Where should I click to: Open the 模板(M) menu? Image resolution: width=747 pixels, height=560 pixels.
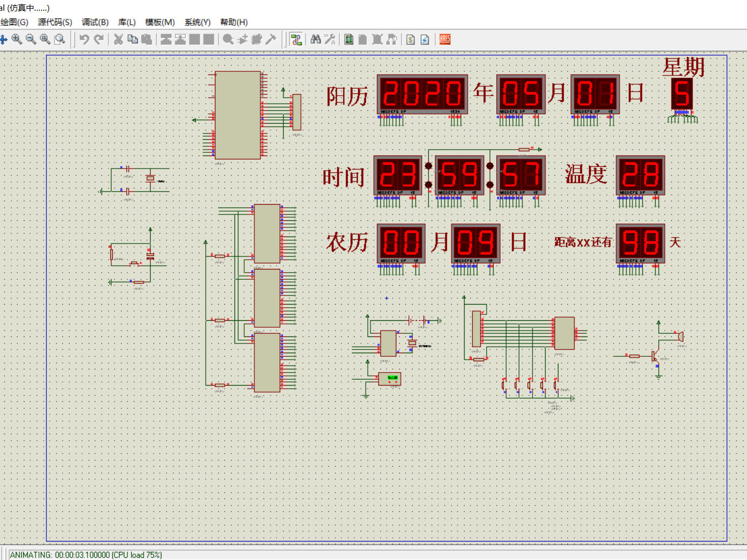[160, 22]
